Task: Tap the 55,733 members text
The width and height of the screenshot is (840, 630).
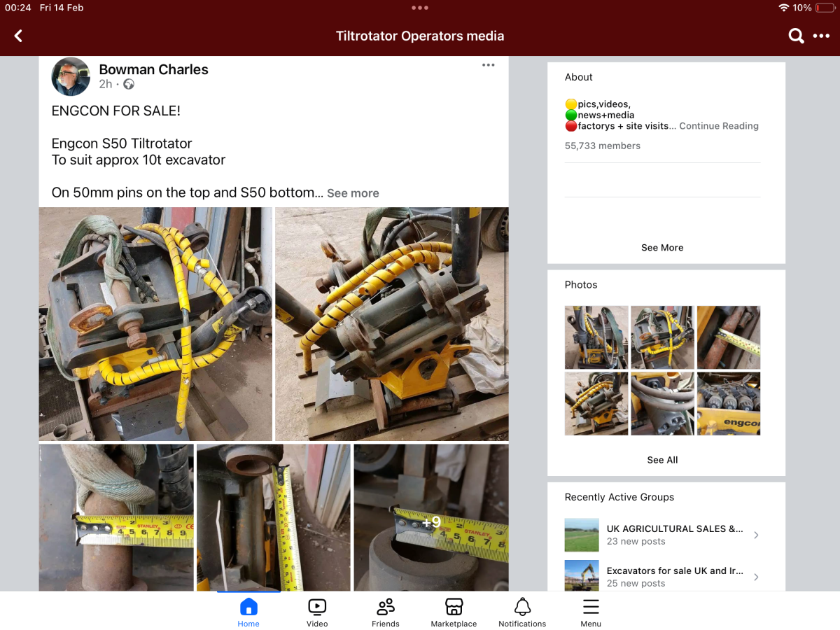Action: pos(603,146)
